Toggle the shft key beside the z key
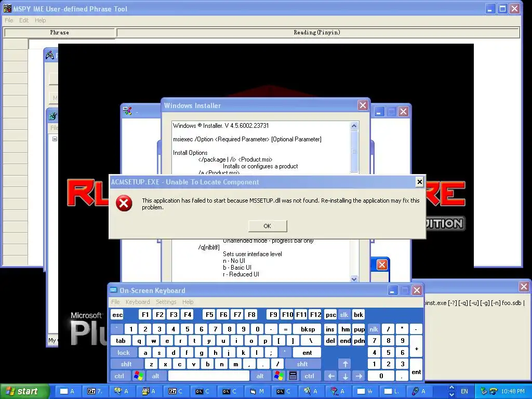 [x=126, y=364]
